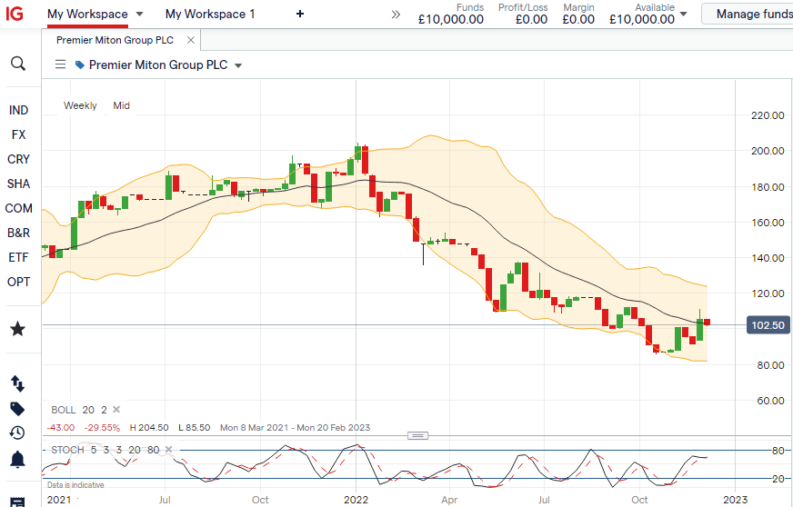Click the H 204.50 high value

coord(149,428)
